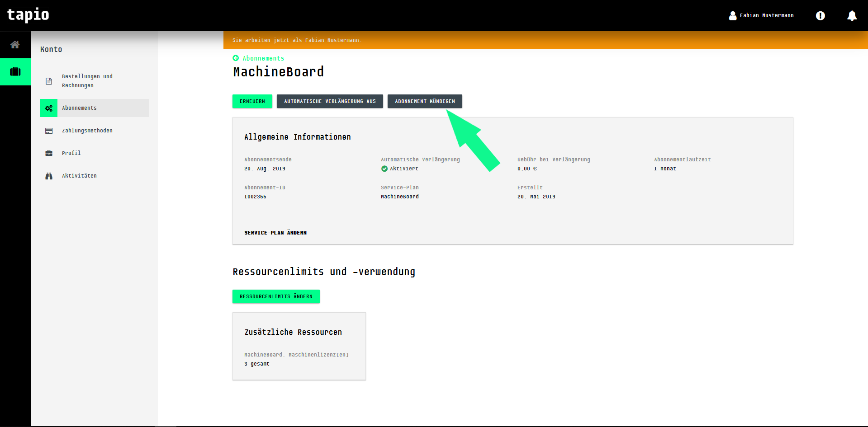Click Ressourcenlimits ändern button
868x427 pixels.
tap(276, 296)
